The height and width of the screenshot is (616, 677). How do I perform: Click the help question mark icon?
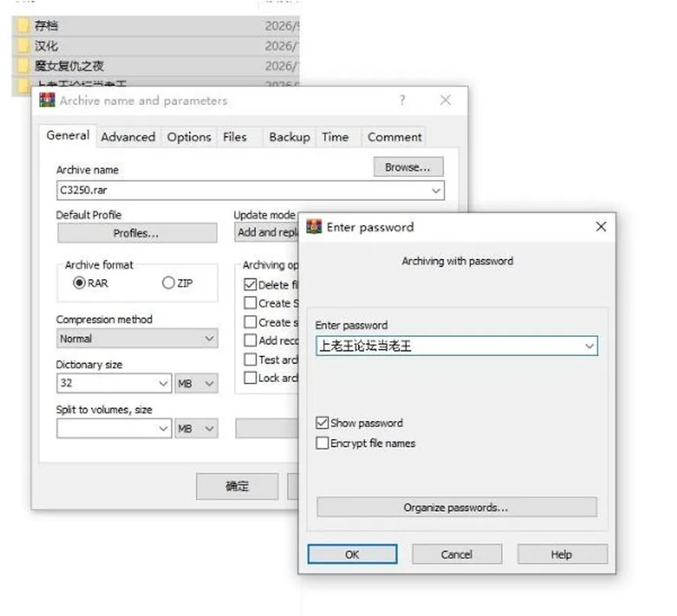[x=403, y=100]
